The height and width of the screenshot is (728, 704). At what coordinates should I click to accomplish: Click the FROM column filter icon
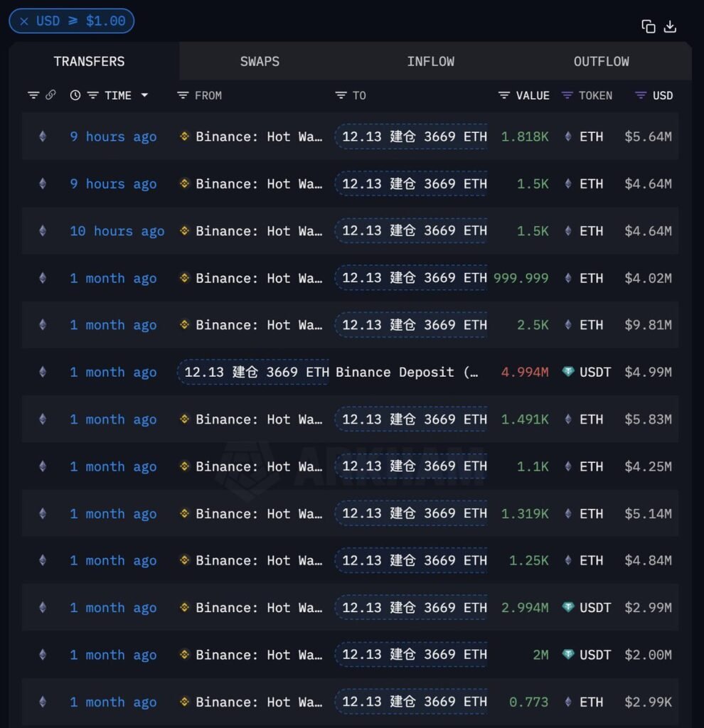point(183,95)
